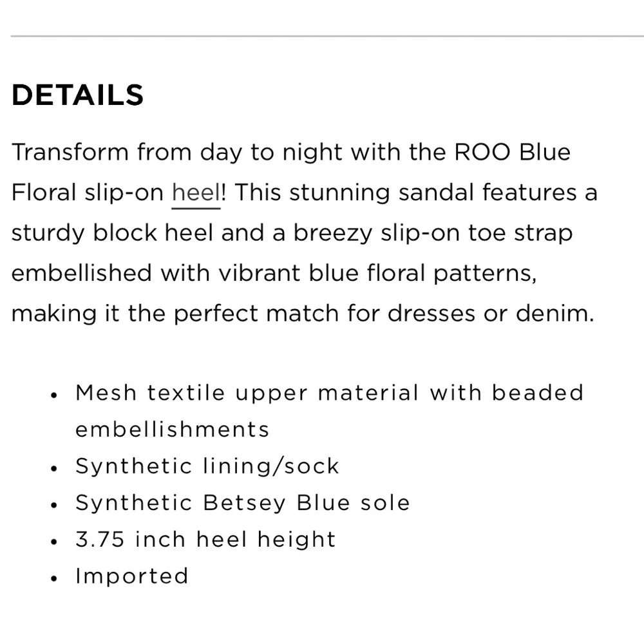Viewport: 644px width, 644px height.
Task: Click the bullet dot beside "Imported"
Action: point(55,578)
